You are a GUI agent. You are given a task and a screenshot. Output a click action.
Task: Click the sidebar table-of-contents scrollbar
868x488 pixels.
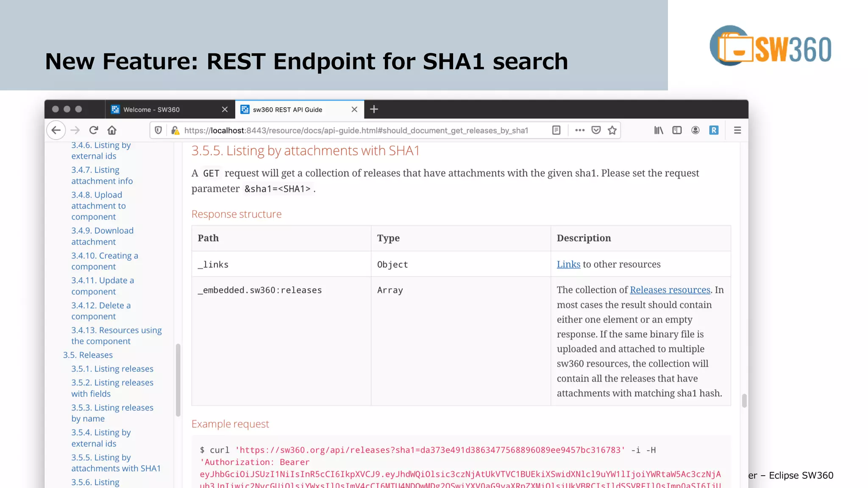click(178, 380)
